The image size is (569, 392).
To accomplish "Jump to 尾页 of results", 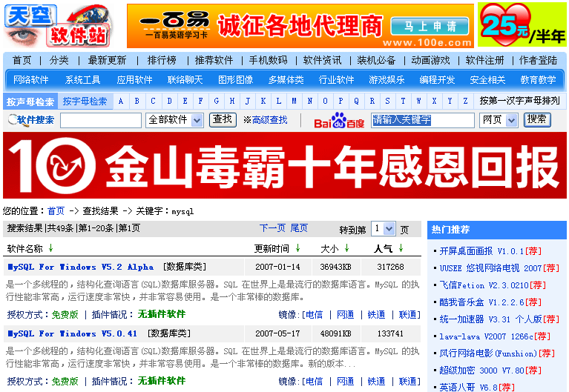I will (299, 228).
